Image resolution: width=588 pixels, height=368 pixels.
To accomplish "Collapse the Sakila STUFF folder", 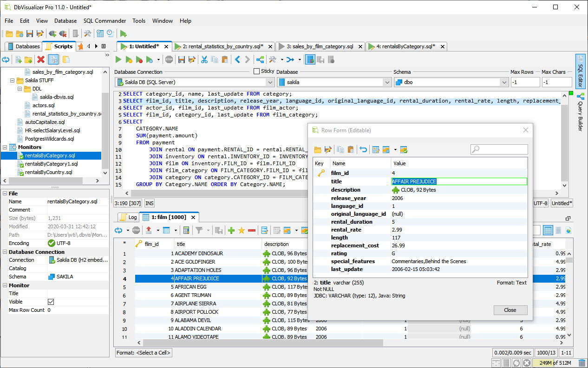I will coord(13,80).
